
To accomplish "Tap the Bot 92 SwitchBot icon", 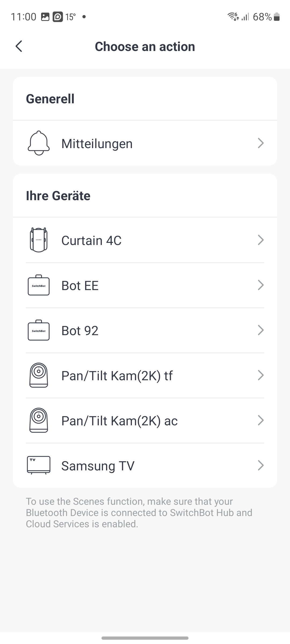I will tap(39, 330).
